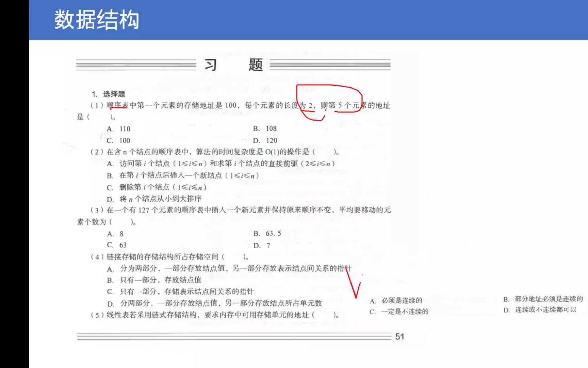Select answer C. 100 for question 1

[x=118, y=140]
